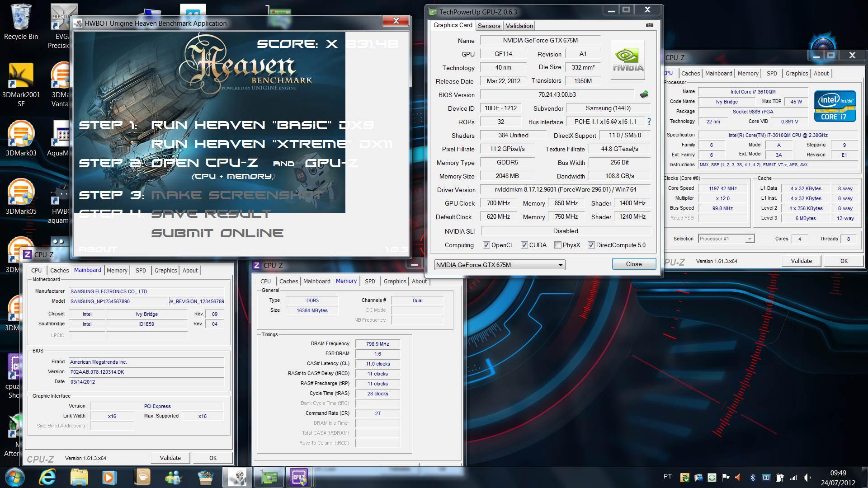Open the 3DMark2001 SE desktop shortcut

(21, 85)
